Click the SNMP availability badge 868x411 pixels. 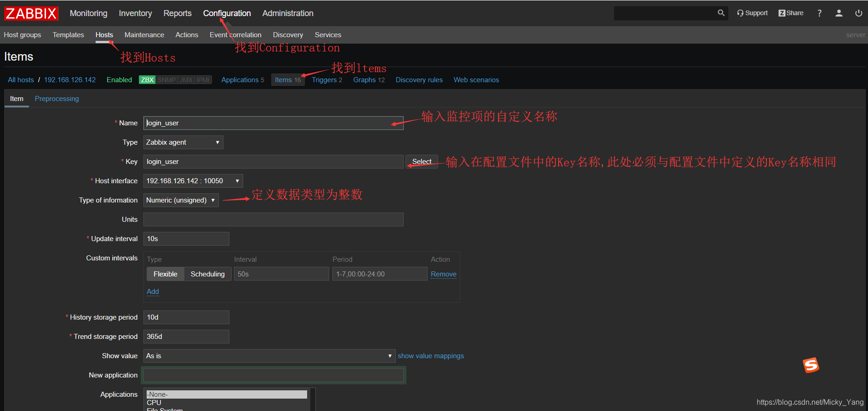click(x=166, y=80)
